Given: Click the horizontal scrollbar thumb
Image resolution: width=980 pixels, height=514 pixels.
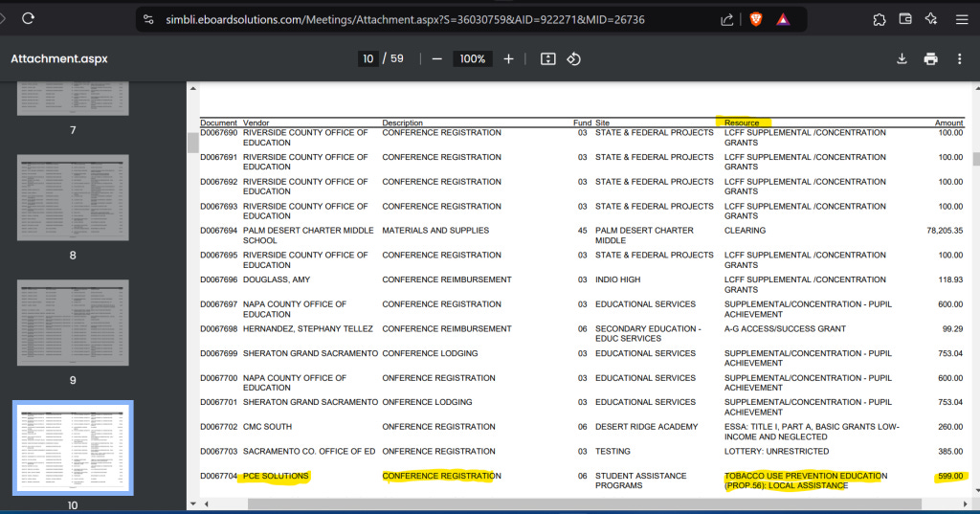Looking at the screenshot, I should tap(585, 503).
